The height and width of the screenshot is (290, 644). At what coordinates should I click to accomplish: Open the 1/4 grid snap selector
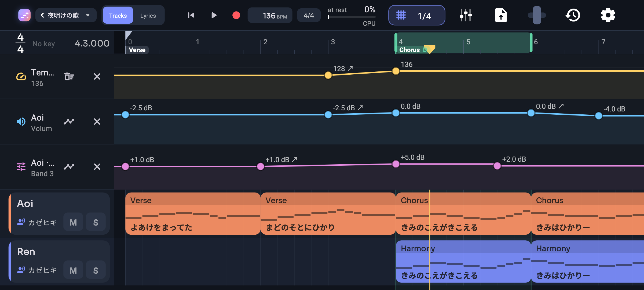417,16
